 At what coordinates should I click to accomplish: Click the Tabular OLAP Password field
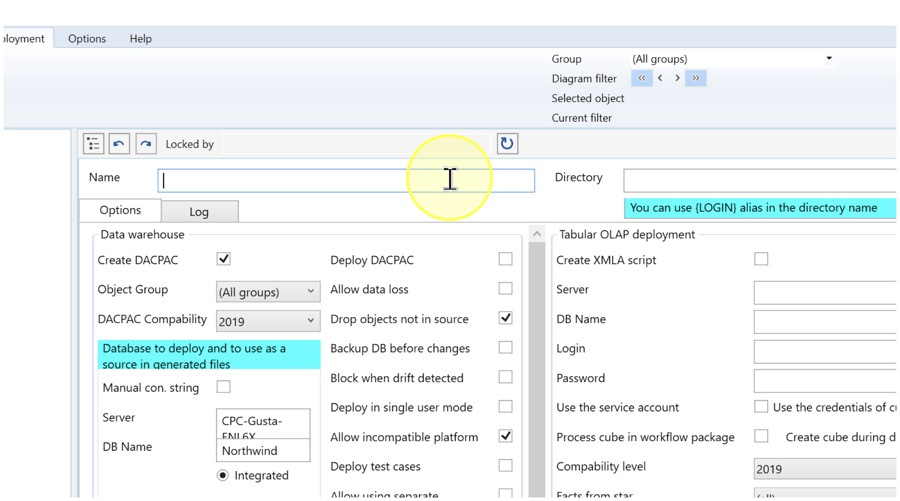[x=825, y=380]
